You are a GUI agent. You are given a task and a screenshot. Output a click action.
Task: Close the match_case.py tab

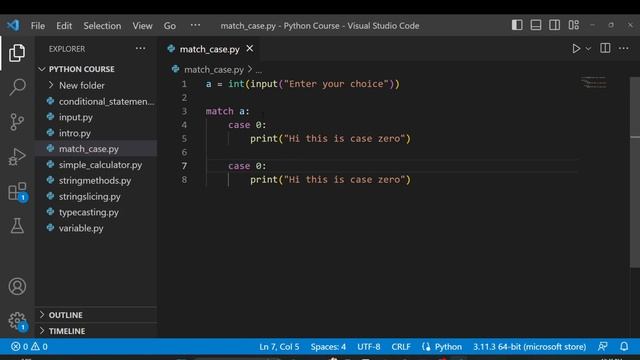pyautogui.click(x=249, y=49)
